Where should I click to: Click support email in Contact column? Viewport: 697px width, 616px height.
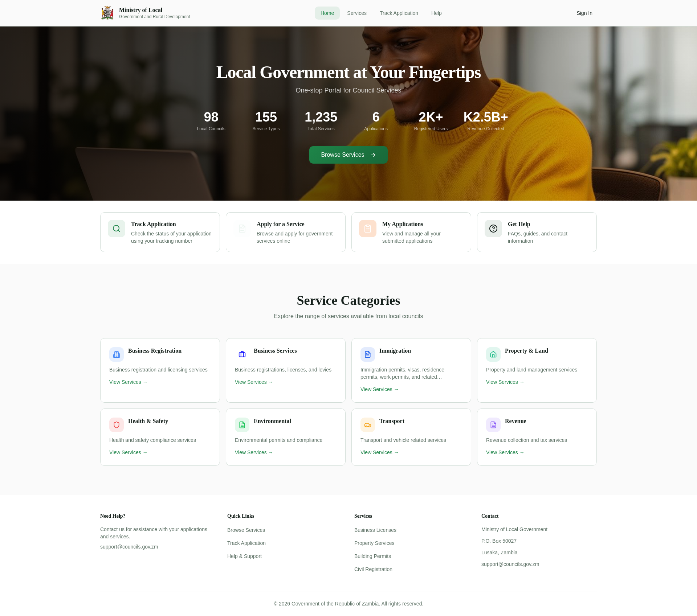pyautogui.click(x=510, y=564)
